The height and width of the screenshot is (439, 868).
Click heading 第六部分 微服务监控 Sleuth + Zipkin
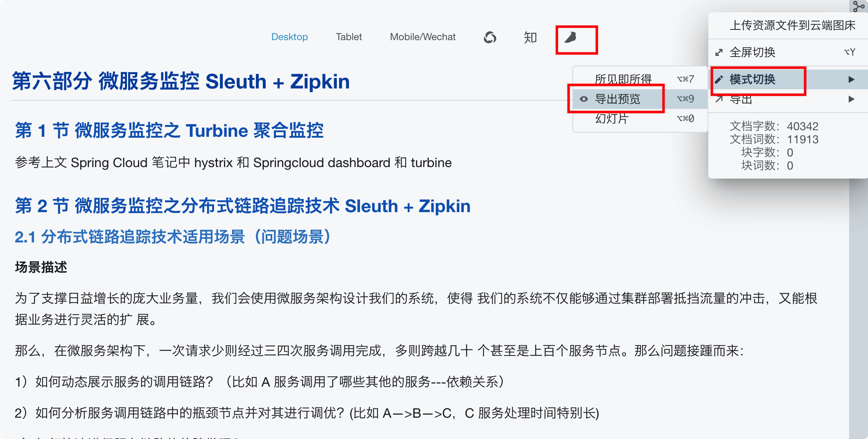click(x=181, y=81)
